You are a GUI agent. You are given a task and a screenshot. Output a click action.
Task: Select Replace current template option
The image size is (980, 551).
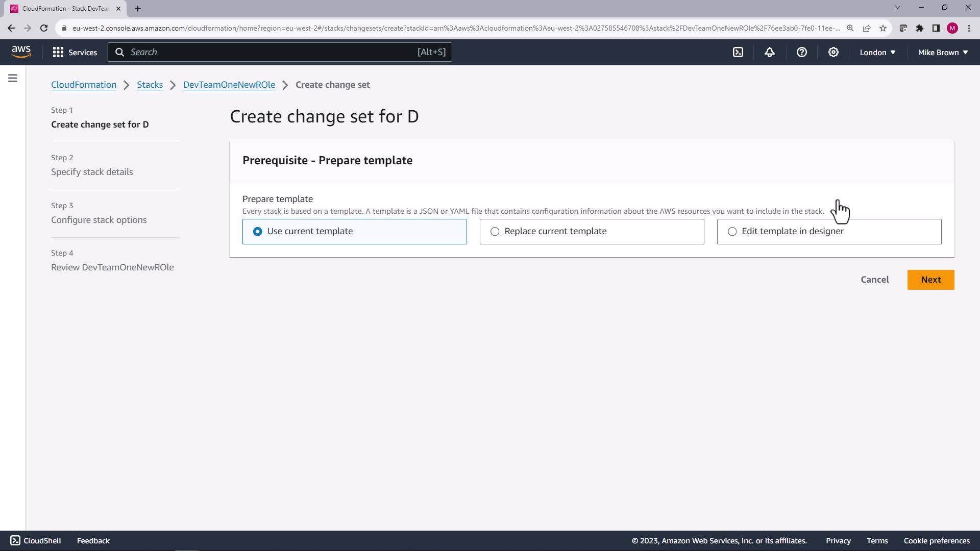tap(495, 232)
